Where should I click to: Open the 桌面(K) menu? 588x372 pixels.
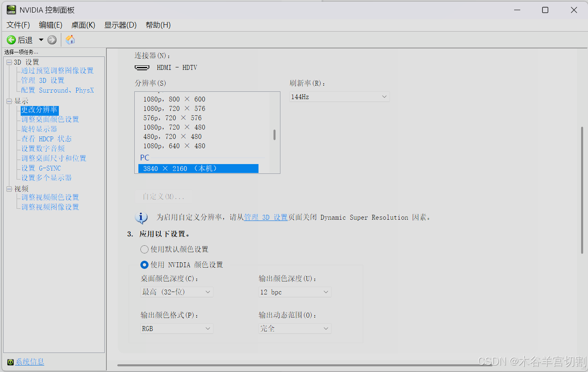(x=83, y=25)
